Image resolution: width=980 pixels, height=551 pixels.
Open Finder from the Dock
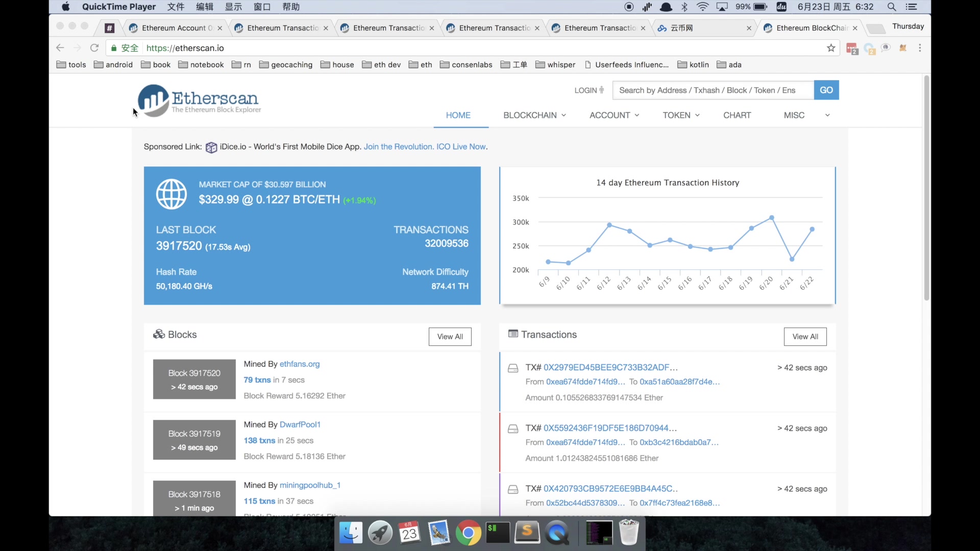point(351,533)
